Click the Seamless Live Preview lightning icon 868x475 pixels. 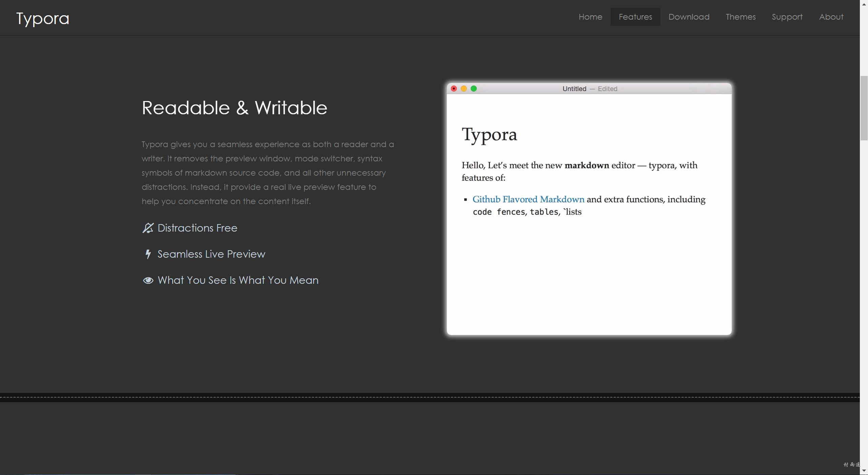148,254
